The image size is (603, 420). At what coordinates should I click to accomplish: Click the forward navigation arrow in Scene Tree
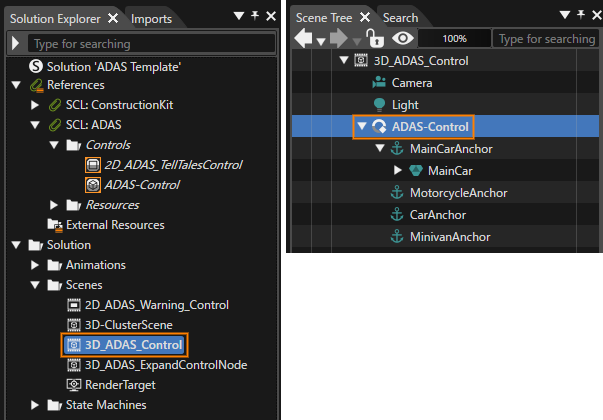pyautogui.click(x=339, y=38)
